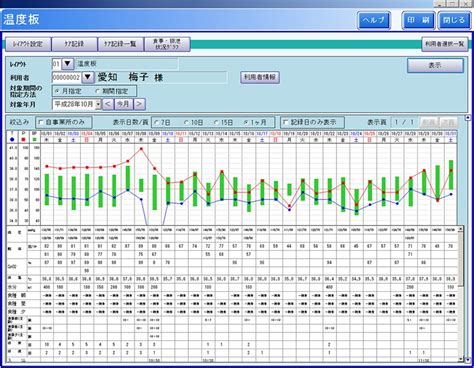Expand the 利用者 ID dropdown arrow
The width and height of the screenshot is (474, 368).
point(88,77)
